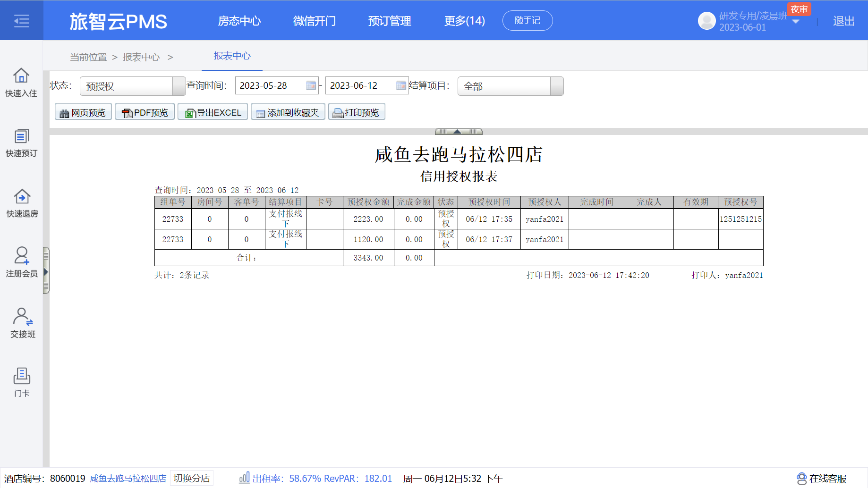
Task: Open the 状态 status dropdown
Action: tap(133, 86)
